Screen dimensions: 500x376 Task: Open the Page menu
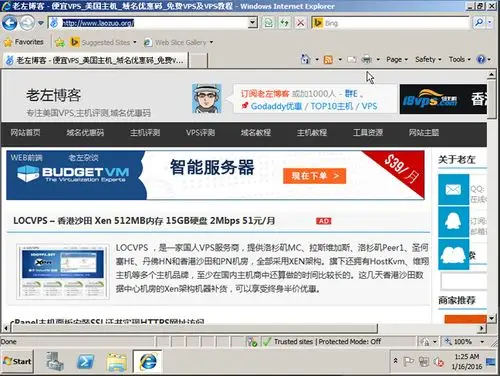(397, 60)
